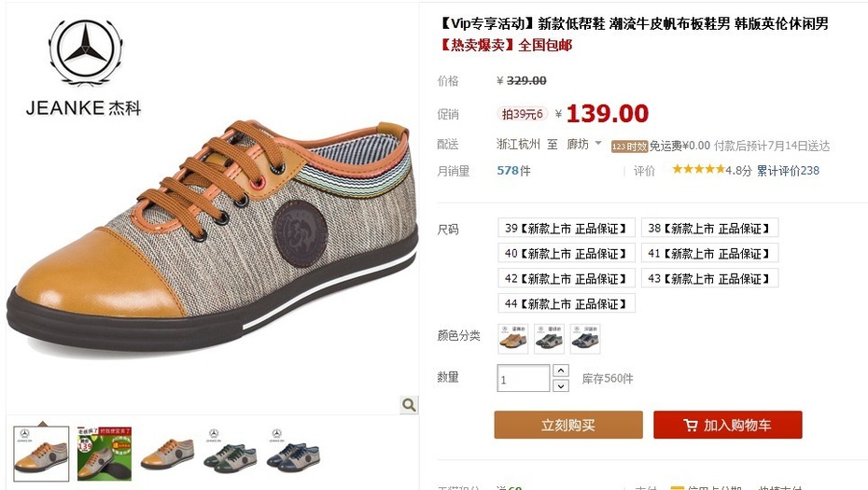The width and height of the screenshot is (868, 490).
Task: Select size 39 option
Action: pyautogui.click(x=567, y=228)
